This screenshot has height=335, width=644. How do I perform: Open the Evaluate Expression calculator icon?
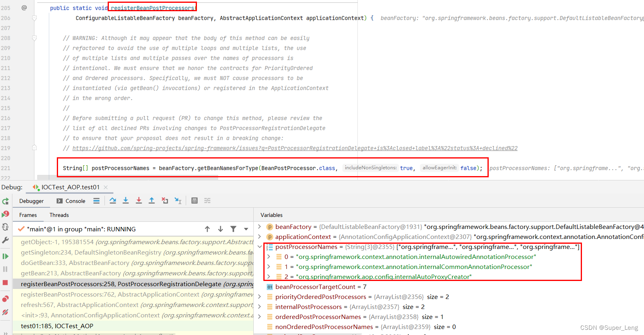pyautogui.click(x=195, y=201)
